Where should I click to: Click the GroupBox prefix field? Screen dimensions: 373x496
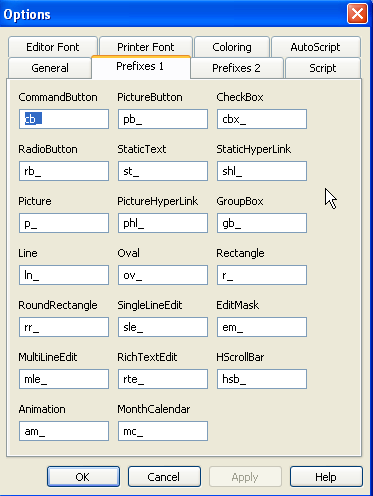[x=262, y=223]
